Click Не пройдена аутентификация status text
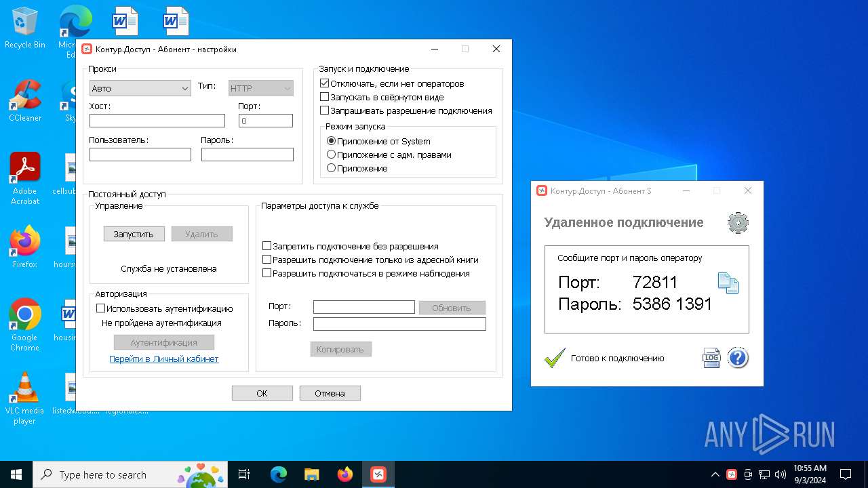868x488 pixels. pyautogui.click(x=162, y=323)
